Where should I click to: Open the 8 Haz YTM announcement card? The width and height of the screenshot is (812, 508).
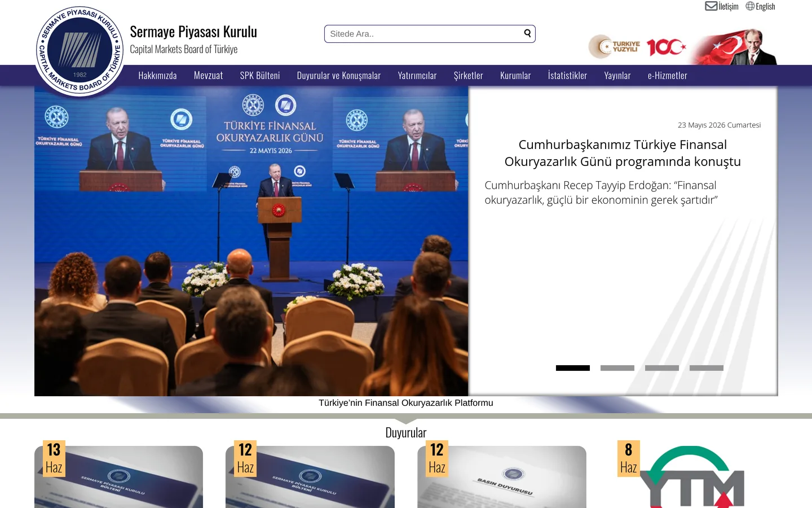click(x=693, y=477)
